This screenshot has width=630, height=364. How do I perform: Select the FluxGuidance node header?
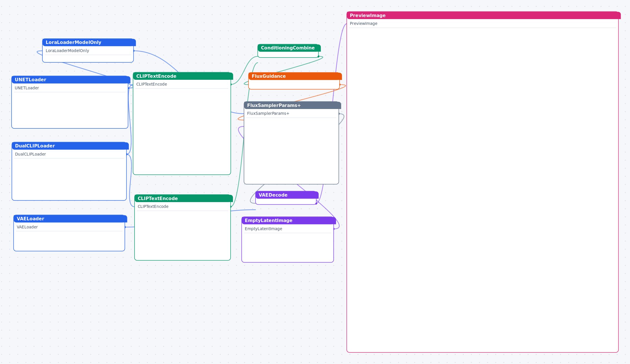pos(295,76)
